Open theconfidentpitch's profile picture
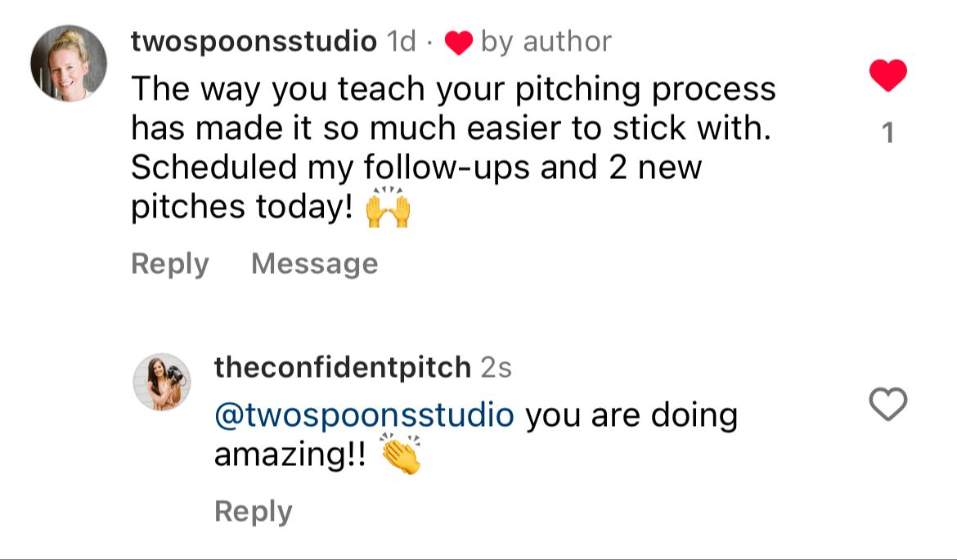Screen dimensions: 957x560 [161, 382]
